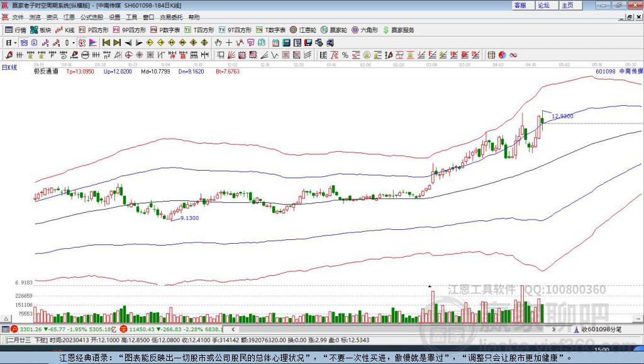This screenshot has width=644, height=364.
Task: Open the 公式选股 menu
Action: coord(91,17)
